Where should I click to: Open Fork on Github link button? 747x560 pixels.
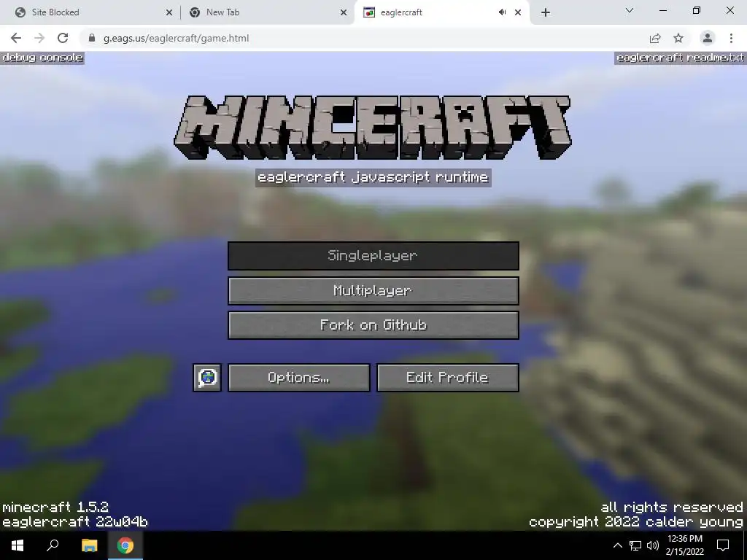(x=373, y=325)
